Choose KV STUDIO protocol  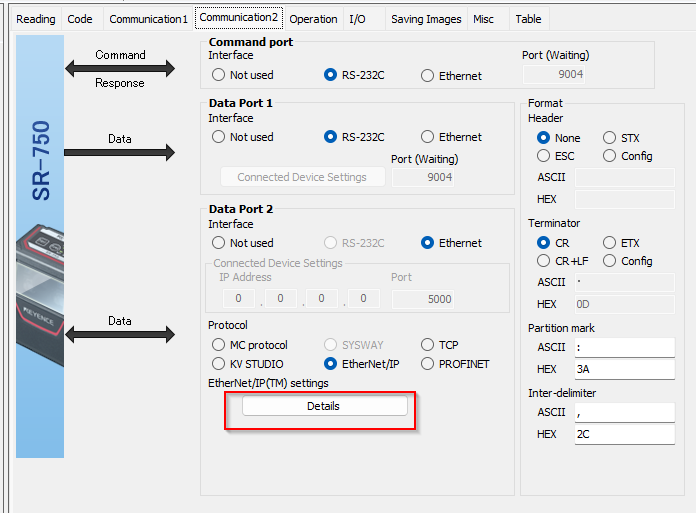click(x=248, y=364)
